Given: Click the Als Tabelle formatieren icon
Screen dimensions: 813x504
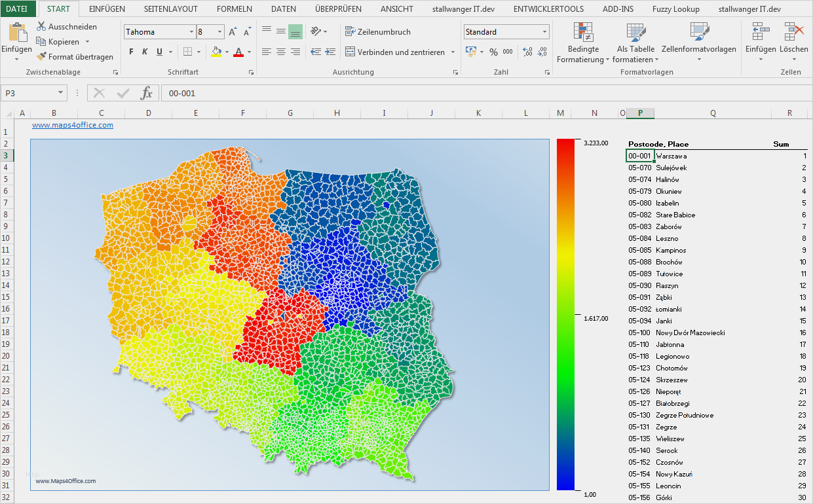Looking at the screenshot, I should click(635, 32).
